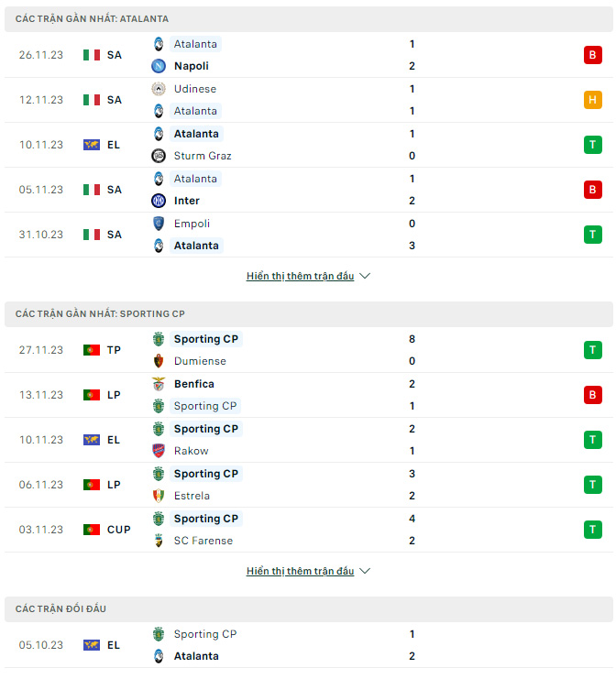Click the Udinese club crest icon
This screenshot has height=679, width=616.
coord(159,89)
